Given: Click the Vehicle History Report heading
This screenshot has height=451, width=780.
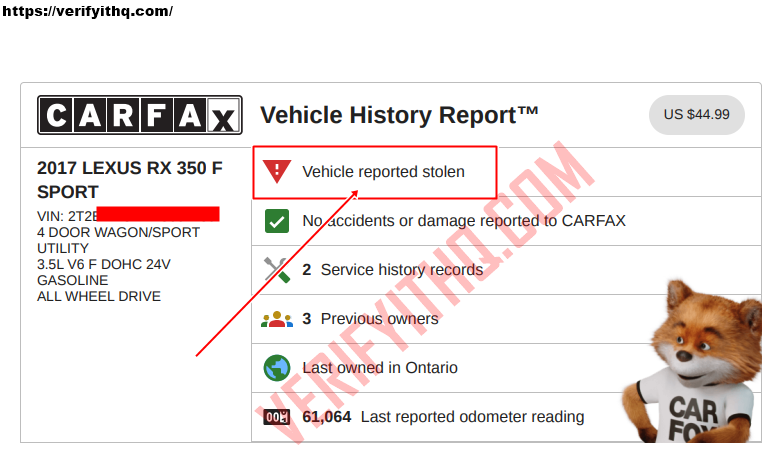Looking at the screenshot, I should tap(400, 115).
